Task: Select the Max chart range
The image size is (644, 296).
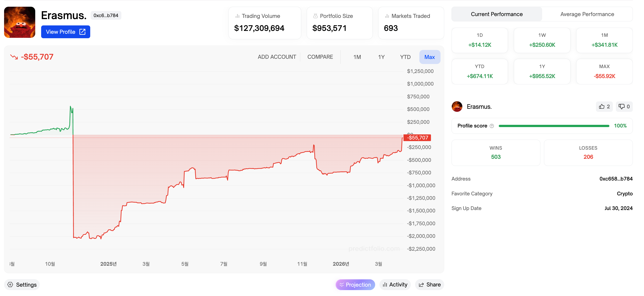Action: pyautogui.click(x=429, y=57)
